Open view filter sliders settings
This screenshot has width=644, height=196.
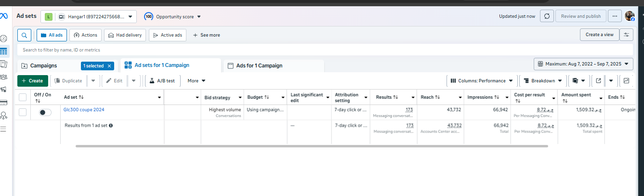tap(627, 35)
